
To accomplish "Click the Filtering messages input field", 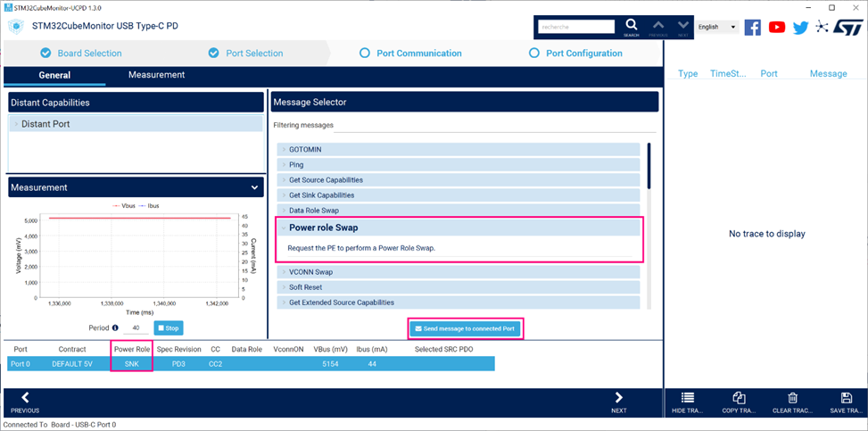I will 495,126.
